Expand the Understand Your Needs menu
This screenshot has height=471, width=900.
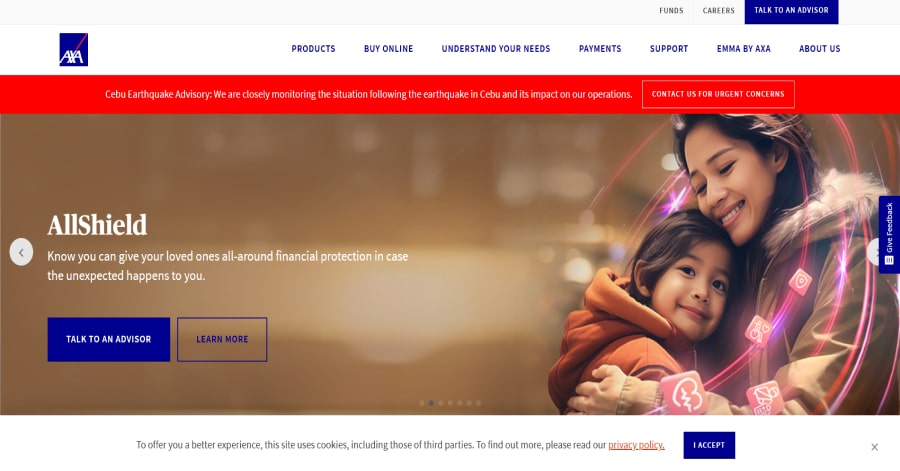[x=496, y=49]
